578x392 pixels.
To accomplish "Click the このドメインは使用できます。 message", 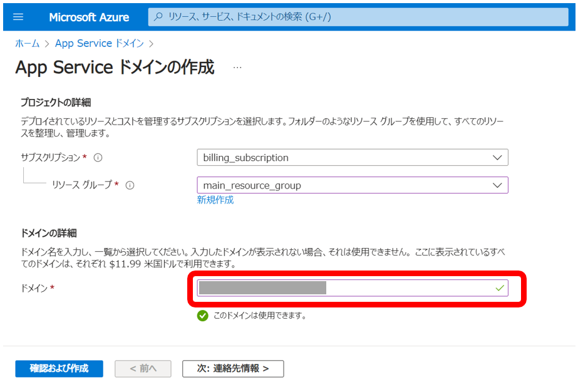I will click(x=260, y=316).
